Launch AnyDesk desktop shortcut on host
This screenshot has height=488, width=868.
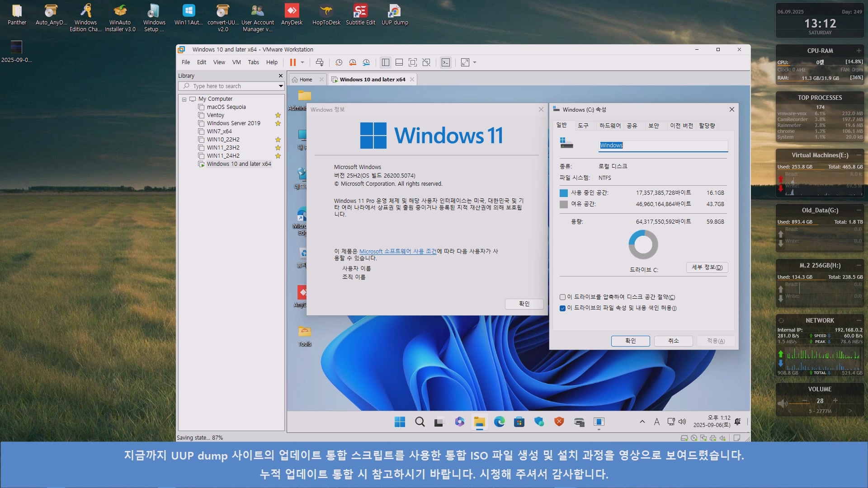click(292, 15)
